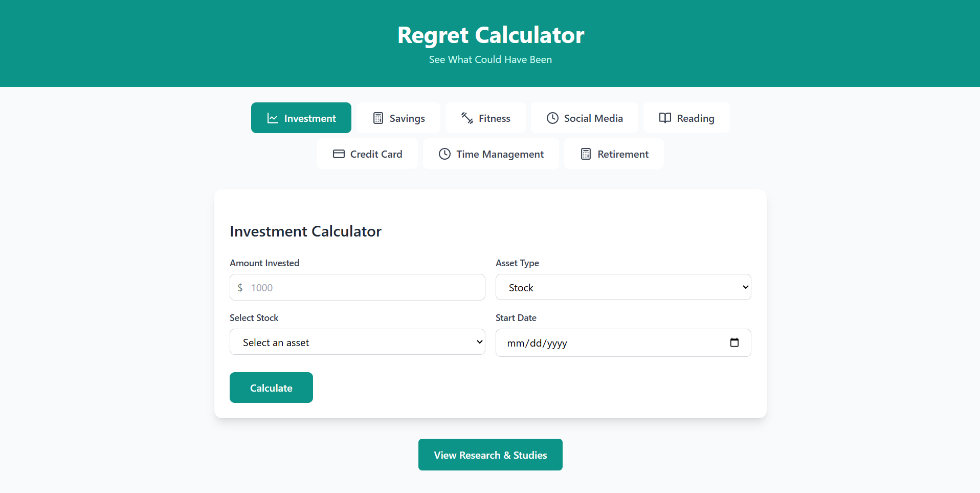Click inside the Amount Invested input field
Viewport: 980px width, 493px height.
coord(357,287)
